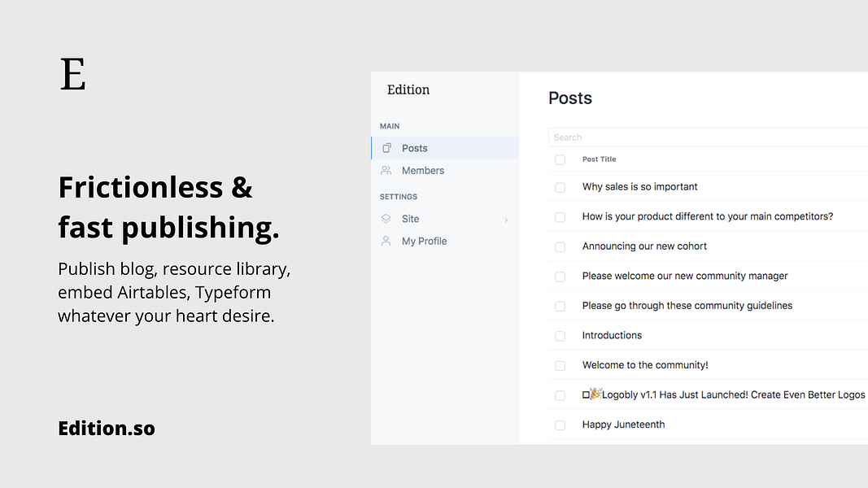
Task: Click the Members people icon
Action: [x=386, y=171]
